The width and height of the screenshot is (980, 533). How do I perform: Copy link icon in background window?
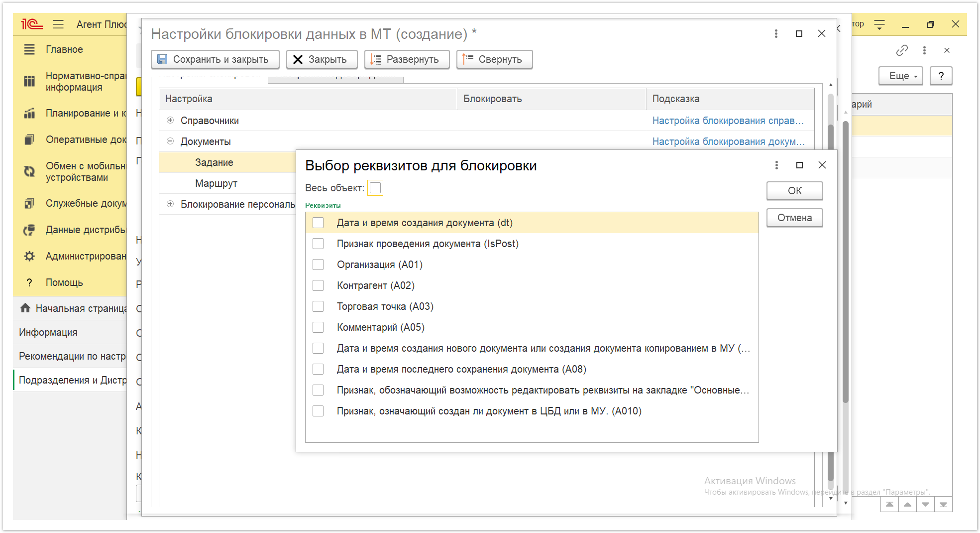pyautogui.click(x=902, y=50)
